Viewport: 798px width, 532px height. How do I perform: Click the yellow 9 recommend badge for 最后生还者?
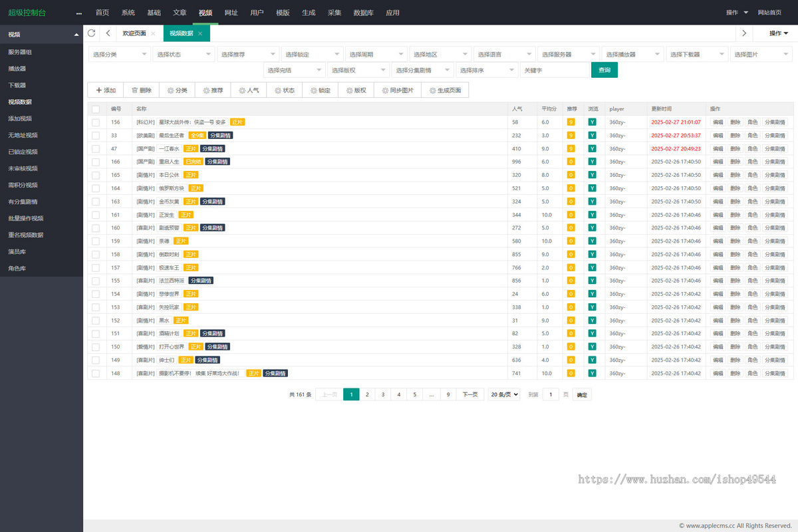point(571,135)
